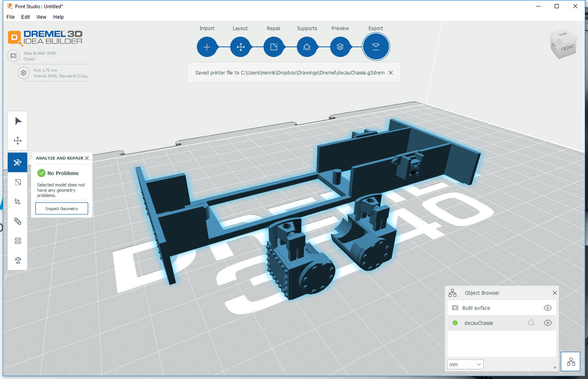
Task: Open the Help menu
Action: (x=58, y=17)
